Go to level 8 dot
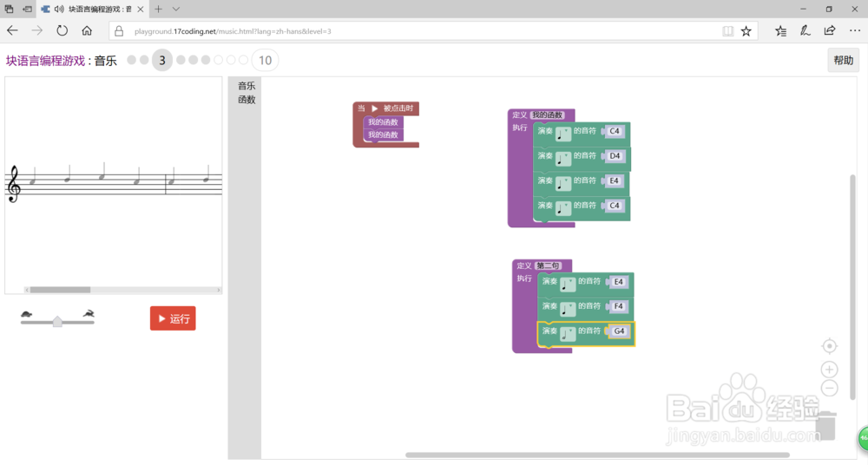868x465 pixels. [x=231, y=60]
